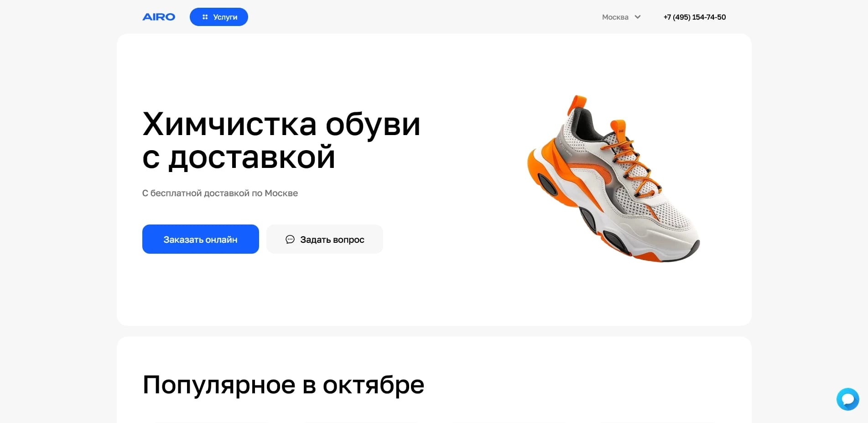
Task: Click the Заказать онлайн button
Action: coord(201,239)
